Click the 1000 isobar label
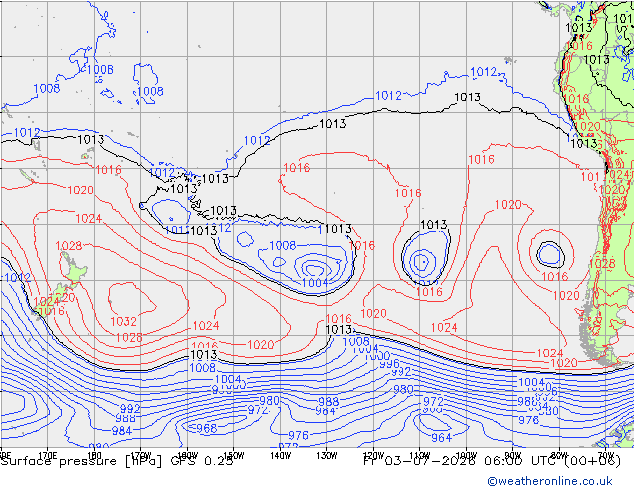The image size is (634, 490). pyautogui.click(x=377, y=356)
